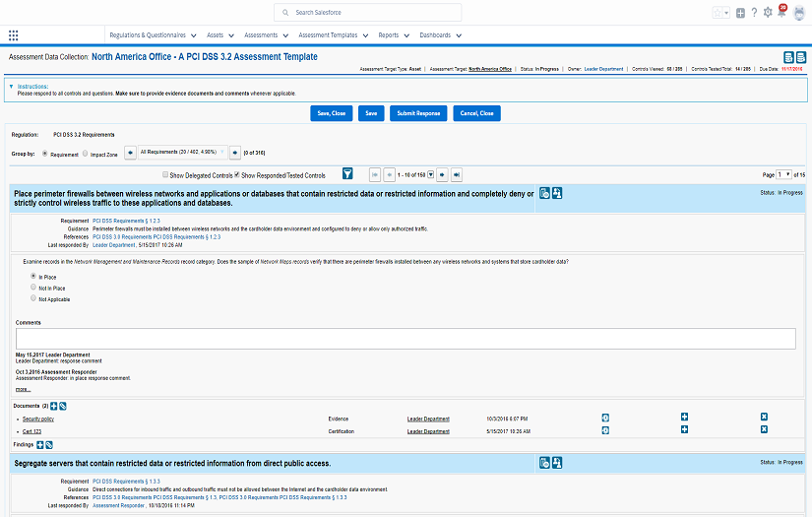Click the second export icon beside template title
The width and height of the screenshot is (812, 517).
tap(800, 57)
